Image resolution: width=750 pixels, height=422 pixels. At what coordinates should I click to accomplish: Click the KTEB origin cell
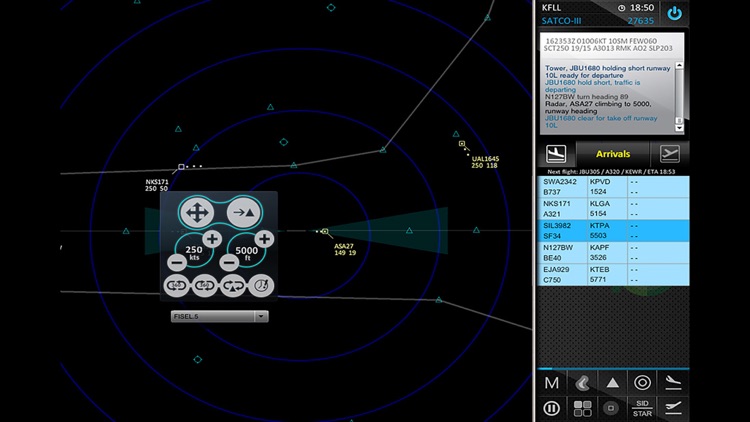(599, 270)
